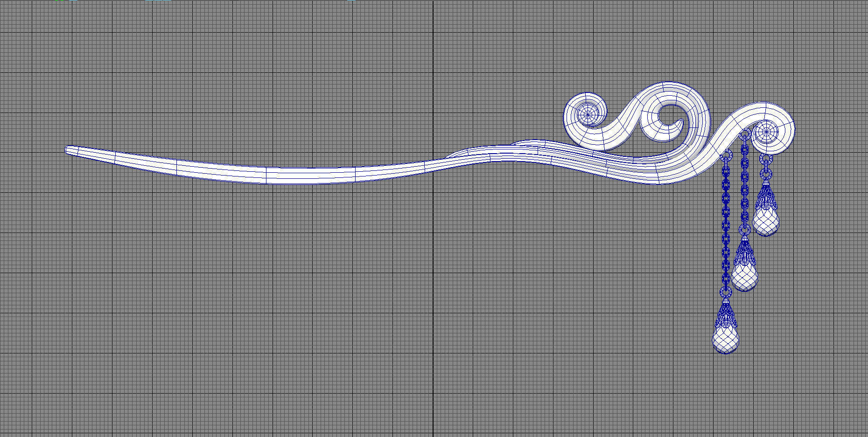Click the center disc of the left spiral
The image size is (868, 437).
tap(587, 113)
